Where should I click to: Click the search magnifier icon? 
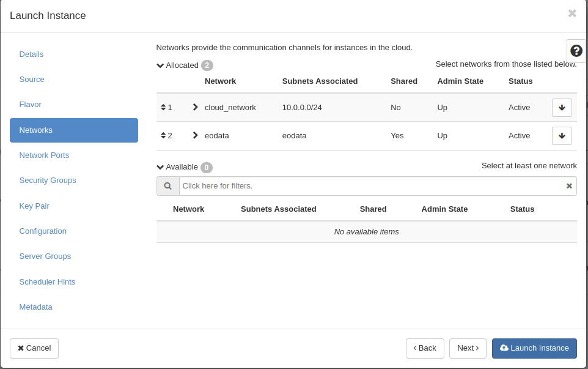(168, 186)
